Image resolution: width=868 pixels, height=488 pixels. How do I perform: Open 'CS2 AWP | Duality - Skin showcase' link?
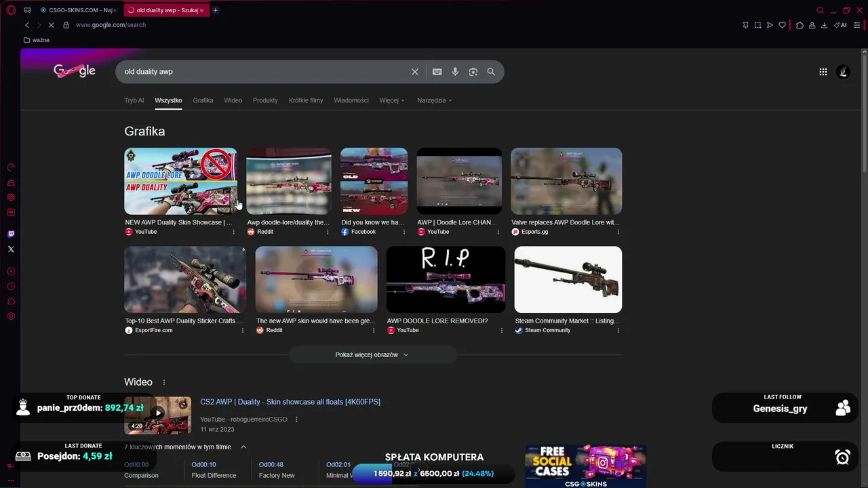coord(290,402)
